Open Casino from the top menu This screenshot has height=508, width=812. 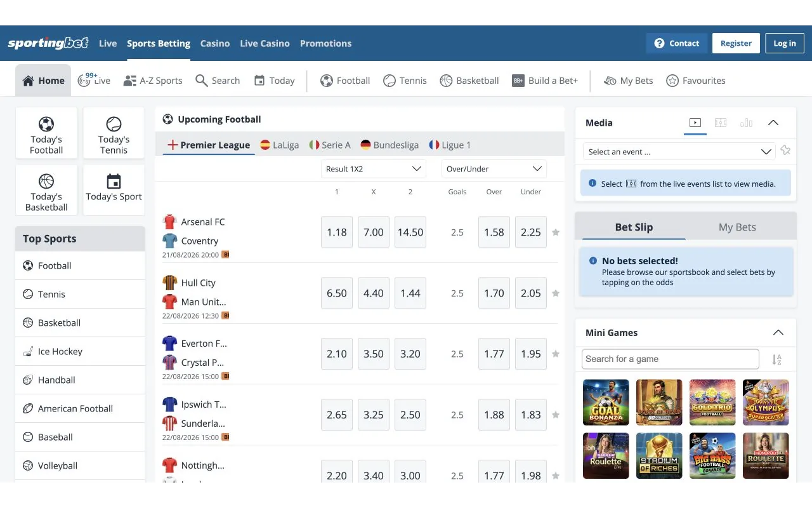[215, 43]
